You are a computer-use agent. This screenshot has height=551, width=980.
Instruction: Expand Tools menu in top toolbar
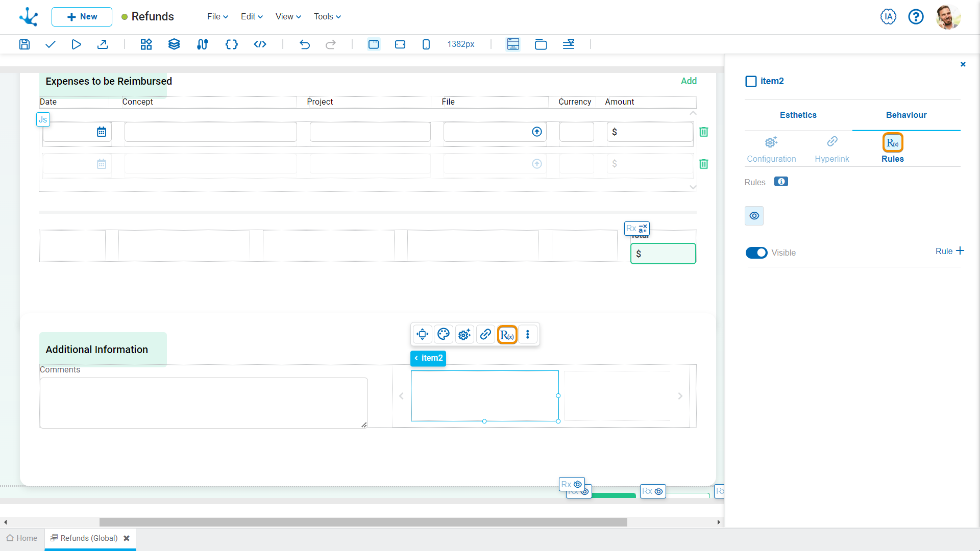[327, 17]
